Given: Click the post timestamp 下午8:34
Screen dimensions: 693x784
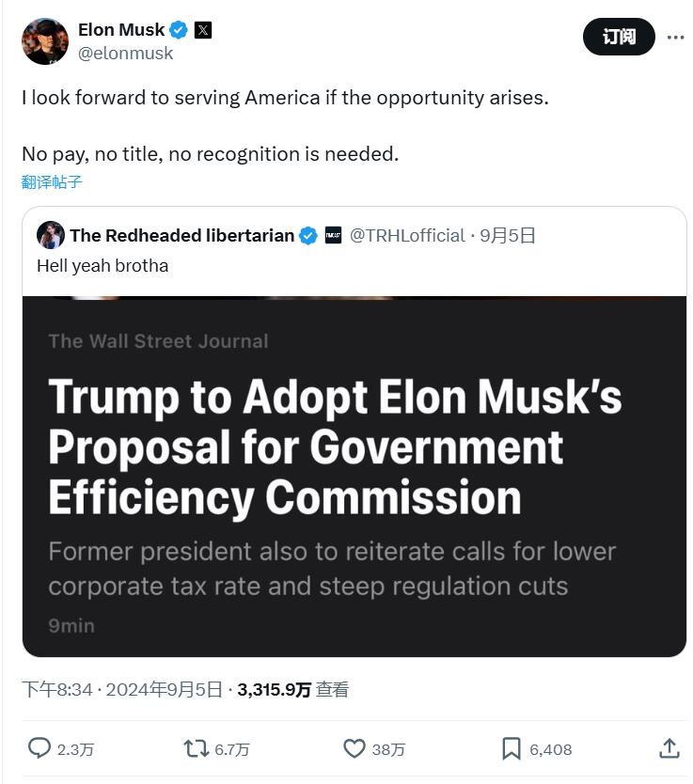Looking at the screenshot, I should [57, 689].
